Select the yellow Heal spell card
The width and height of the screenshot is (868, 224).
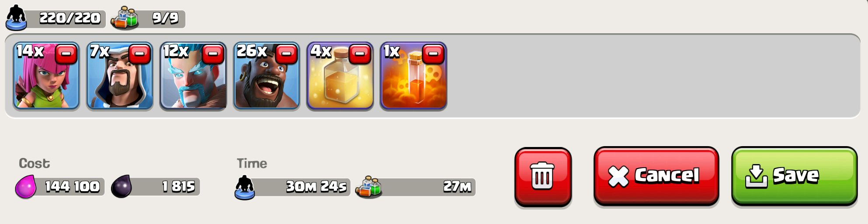(x=340, y=76)
